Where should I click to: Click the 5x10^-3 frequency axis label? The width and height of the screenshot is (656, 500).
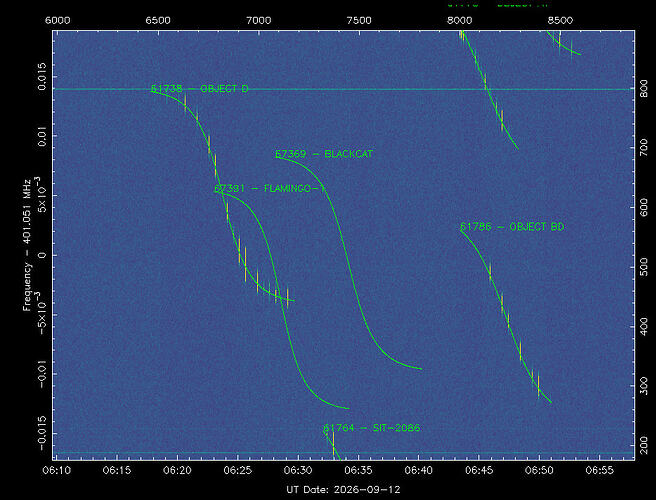click(42, 196)
